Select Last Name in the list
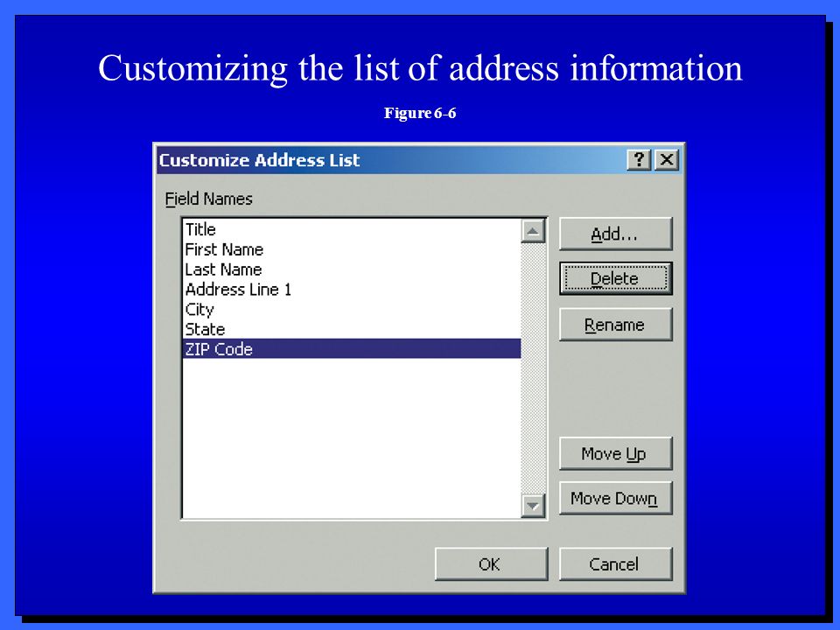The width and height of the screenshot is (840, 630). 352,269
